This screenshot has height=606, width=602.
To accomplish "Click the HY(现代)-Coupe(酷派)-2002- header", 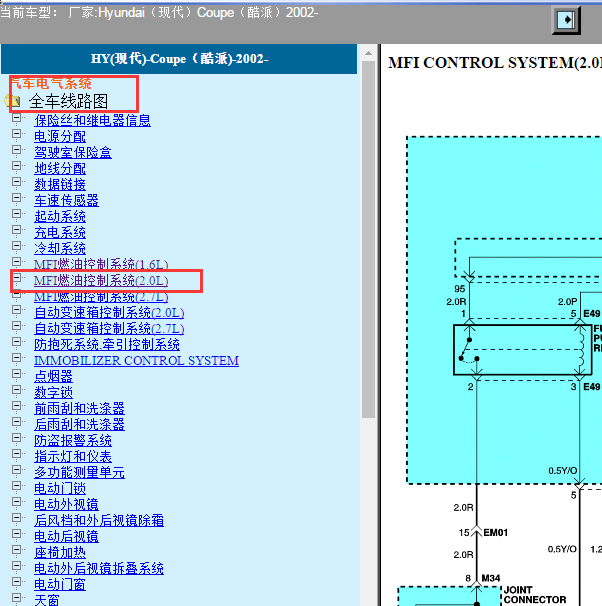I will click(179, 59).
